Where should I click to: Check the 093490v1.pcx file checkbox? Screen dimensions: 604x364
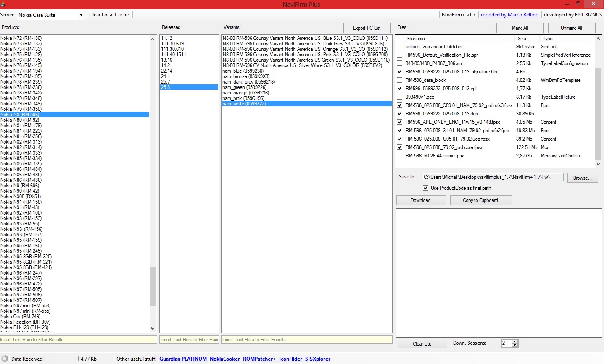[x=399, y=97]
